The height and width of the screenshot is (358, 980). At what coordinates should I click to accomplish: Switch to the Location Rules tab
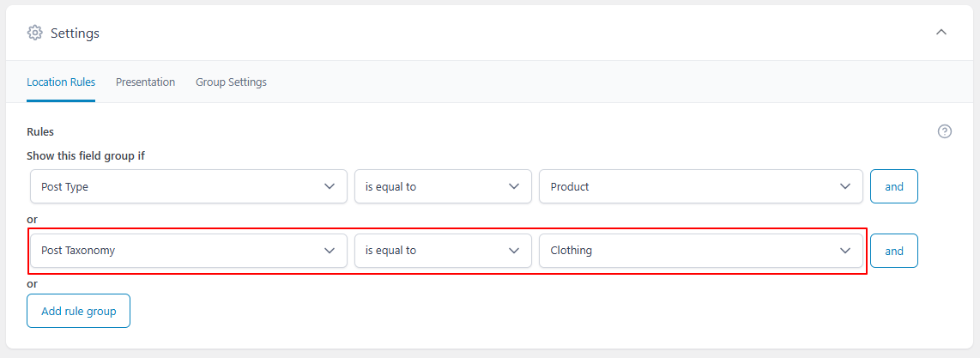[61, 82]
